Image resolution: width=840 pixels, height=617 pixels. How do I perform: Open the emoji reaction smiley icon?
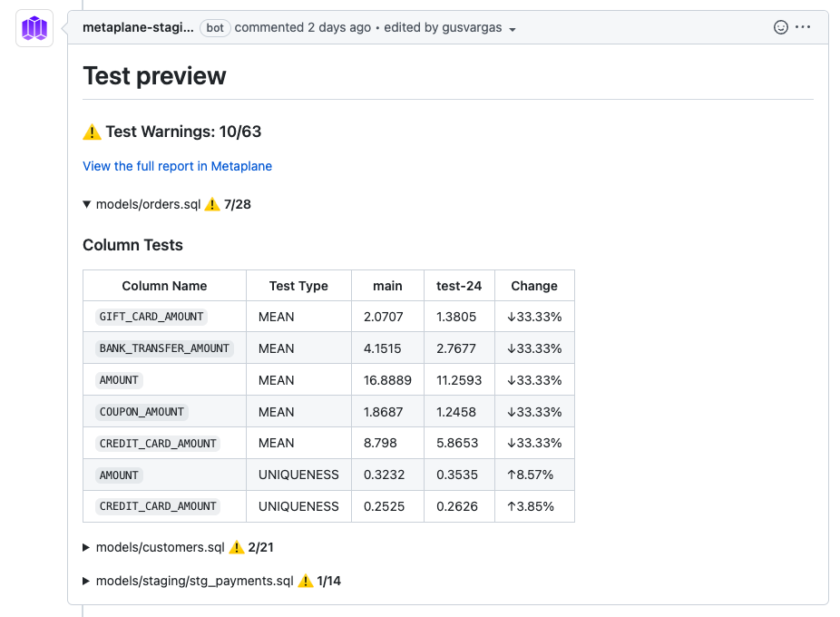[x=780, y=27]
